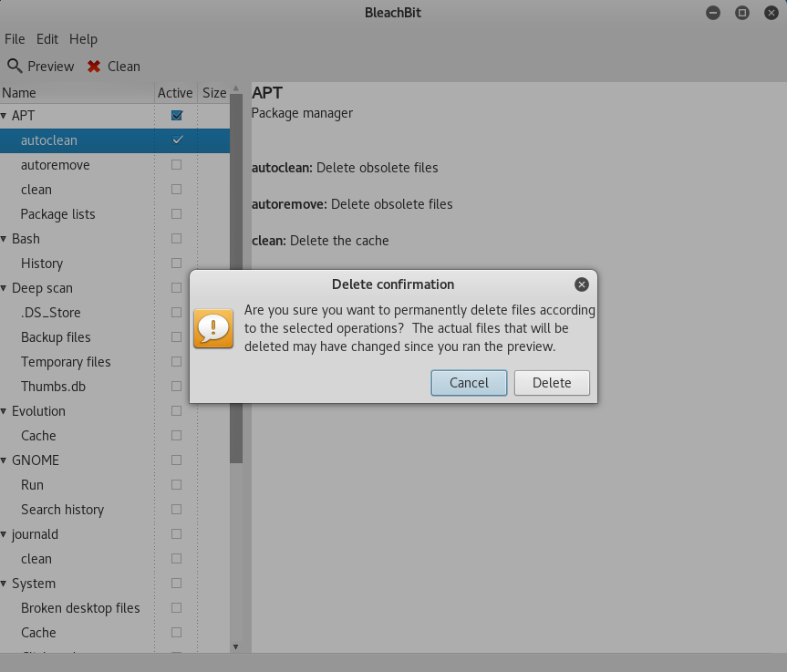The image size is (787, 672).
Task: Click the scrollbar down arrow in cleaner list
Action: [235, 646]
